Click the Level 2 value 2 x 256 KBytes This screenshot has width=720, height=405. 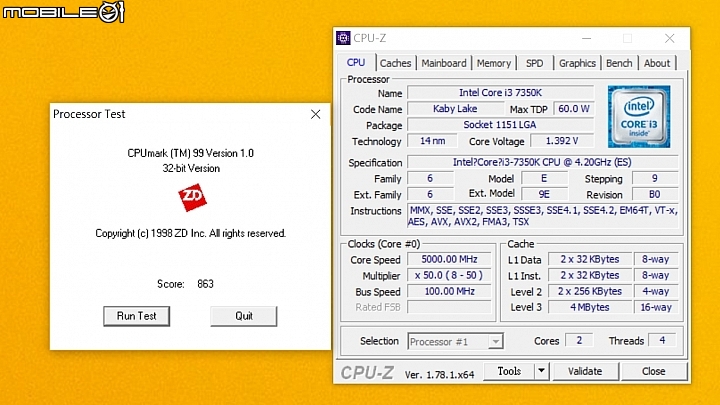(x=590, y=292)
